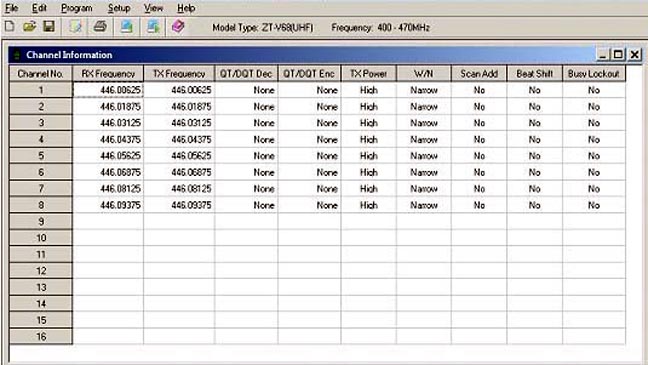Open the Help menu
The image size is (648, 365).
[x=186, y=8]
